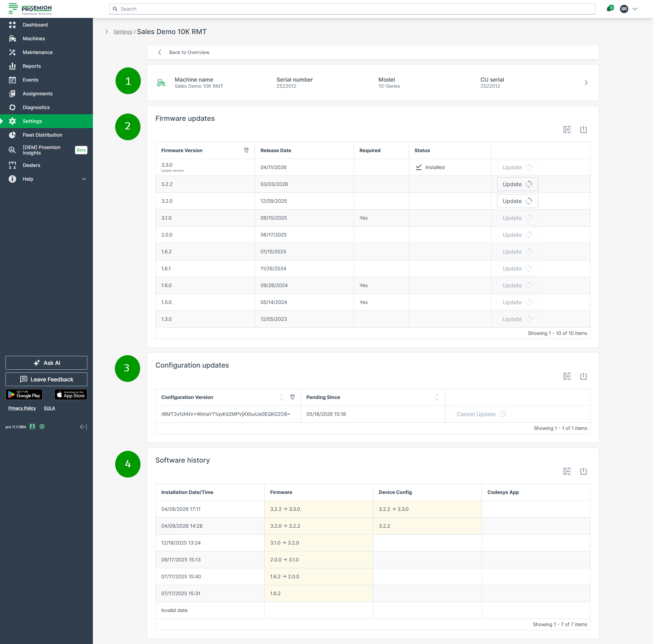The height and width of the screenshot is (644, 653).
Task: Click the Configuration Version filter icon
Action: (292, 397)
